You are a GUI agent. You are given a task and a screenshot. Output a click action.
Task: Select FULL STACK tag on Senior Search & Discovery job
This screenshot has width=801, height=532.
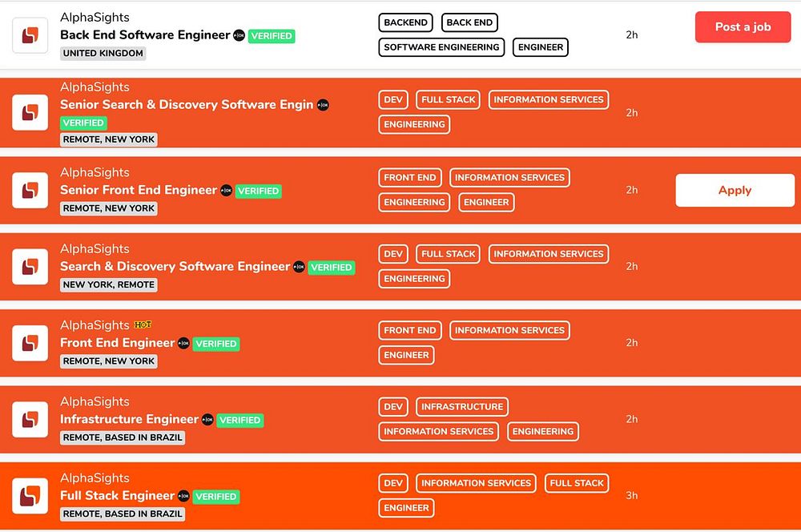coord(448,99)
